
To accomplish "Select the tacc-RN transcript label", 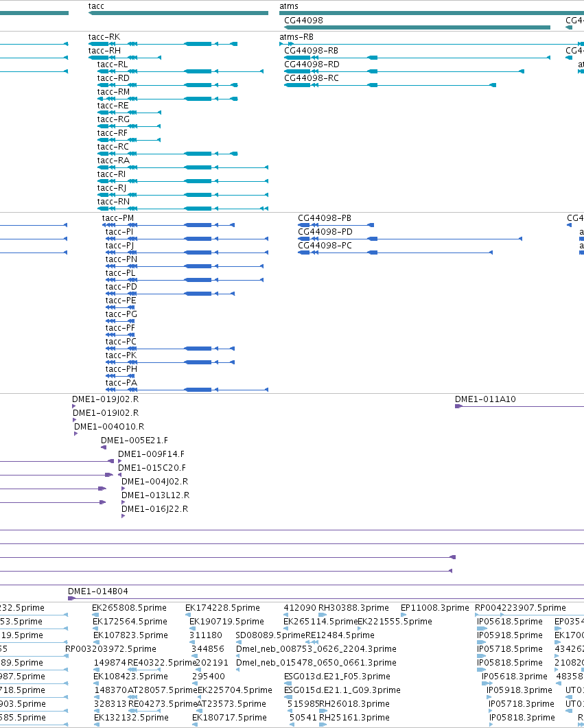I will [x=113, y=202].
